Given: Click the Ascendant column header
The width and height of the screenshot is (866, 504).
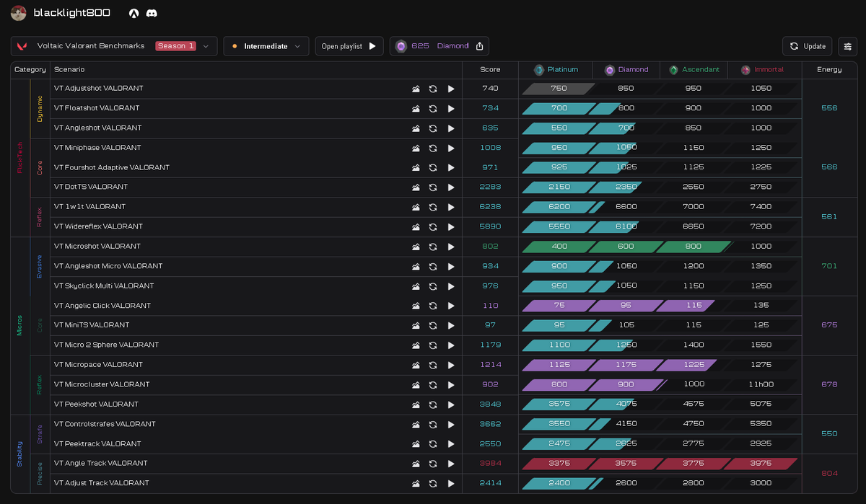Looking at the screenshot, I should [694, 70].
